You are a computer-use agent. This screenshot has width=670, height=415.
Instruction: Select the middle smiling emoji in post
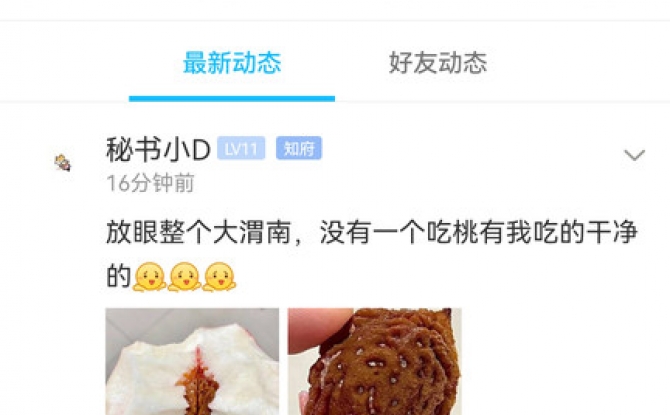[x=184, y=277]
